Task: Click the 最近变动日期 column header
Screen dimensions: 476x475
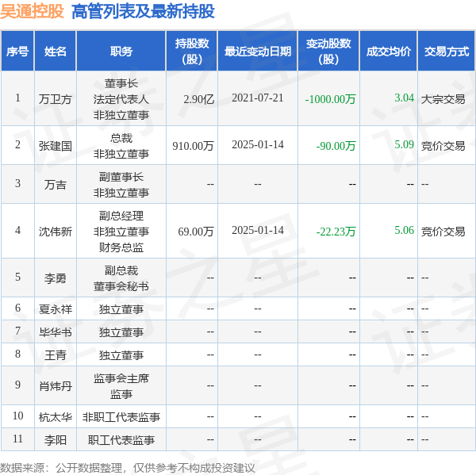Action: [x=257, y=52]
